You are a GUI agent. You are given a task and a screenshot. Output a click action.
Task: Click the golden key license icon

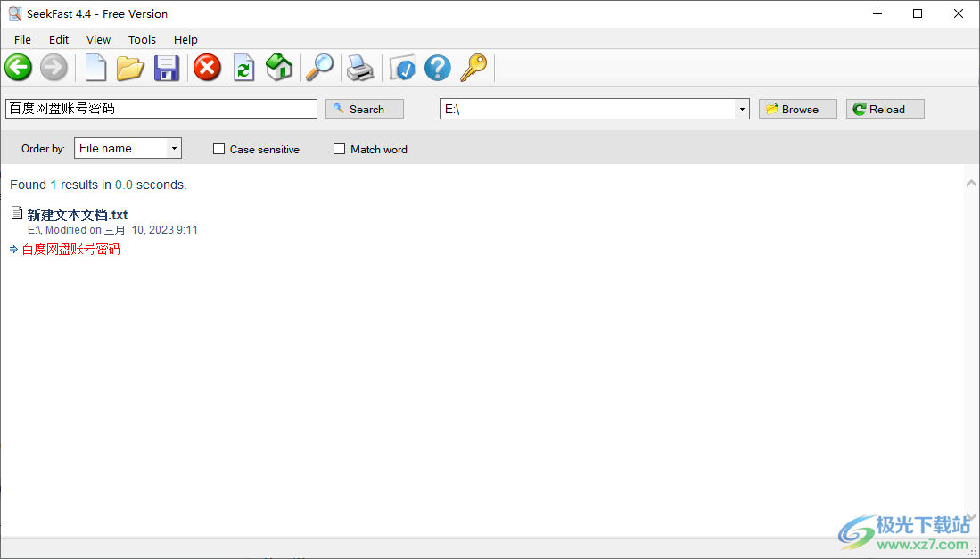pos(474,68)
